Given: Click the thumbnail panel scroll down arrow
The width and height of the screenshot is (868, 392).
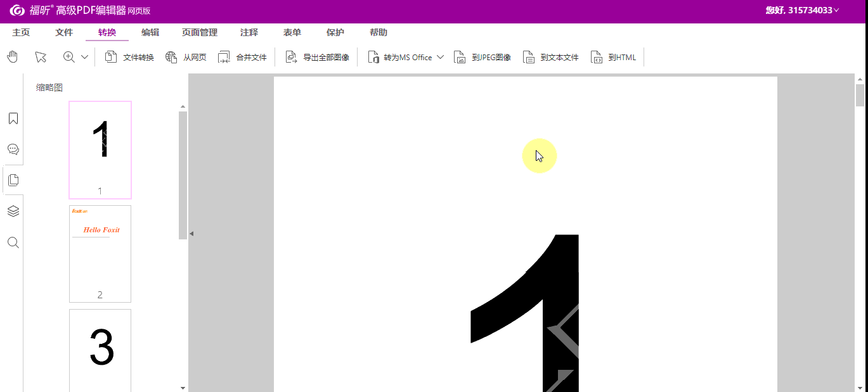Looking at the screenshot, I should pos(183,387).
